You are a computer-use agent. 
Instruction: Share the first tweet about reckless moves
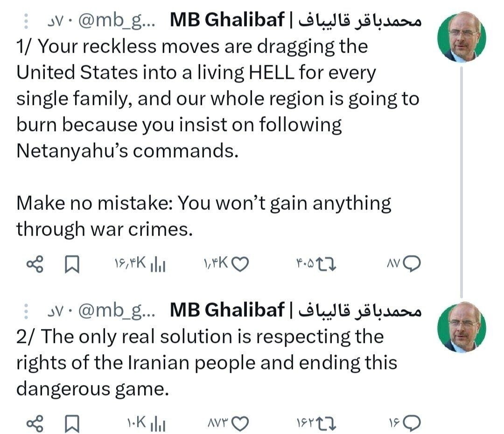(35, 265)
